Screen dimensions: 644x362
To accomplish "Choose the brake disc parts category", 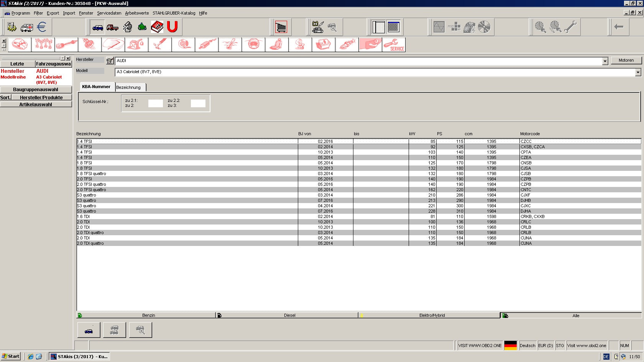I will tap(183, 45).
